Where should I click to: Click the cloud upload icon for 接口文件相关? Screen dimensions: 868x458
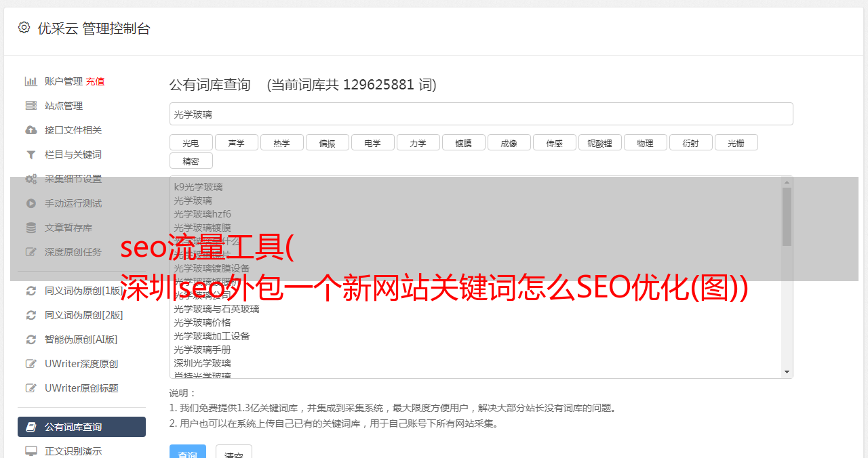tap(31, 130)
